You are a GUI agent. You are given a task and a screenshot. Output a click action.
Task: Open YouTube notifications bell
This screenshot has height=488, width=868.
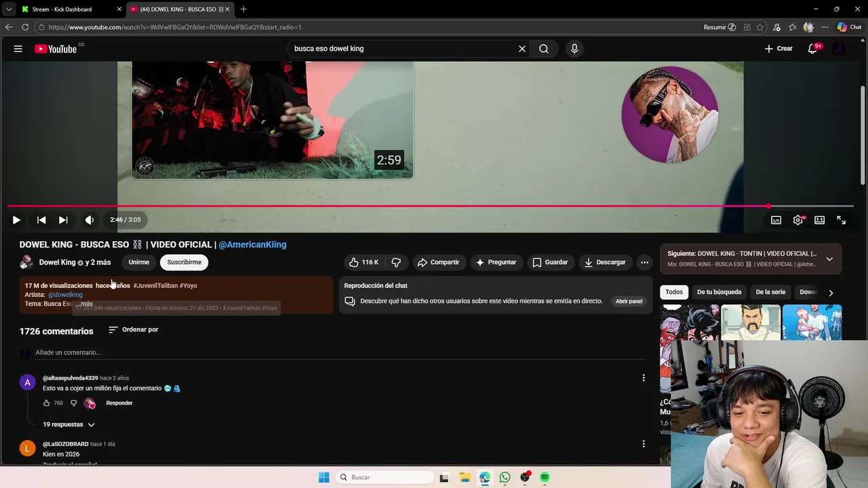coord(813,49)
